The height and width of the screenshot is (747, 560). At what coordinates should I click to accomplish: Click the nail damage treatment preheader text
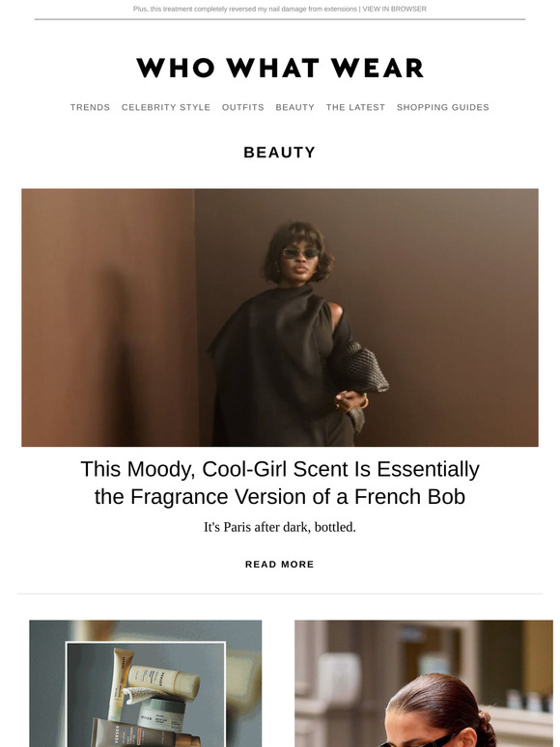click(x=245, y=9)
